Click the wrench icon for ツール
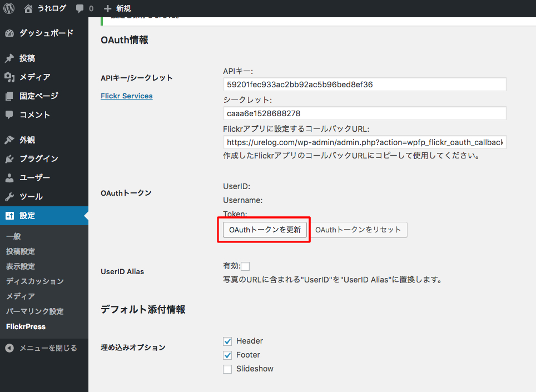 point(9,196)
